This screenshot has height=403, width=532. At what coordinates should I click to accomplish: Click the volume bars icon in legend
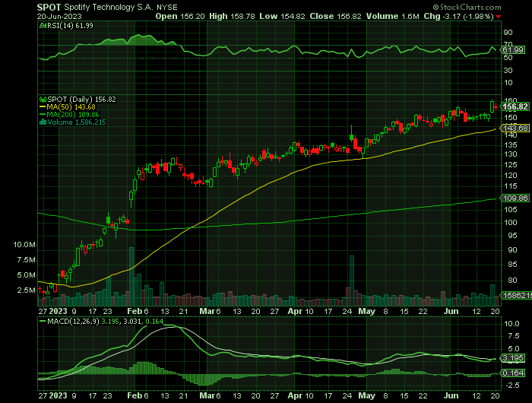click(43, 122)
